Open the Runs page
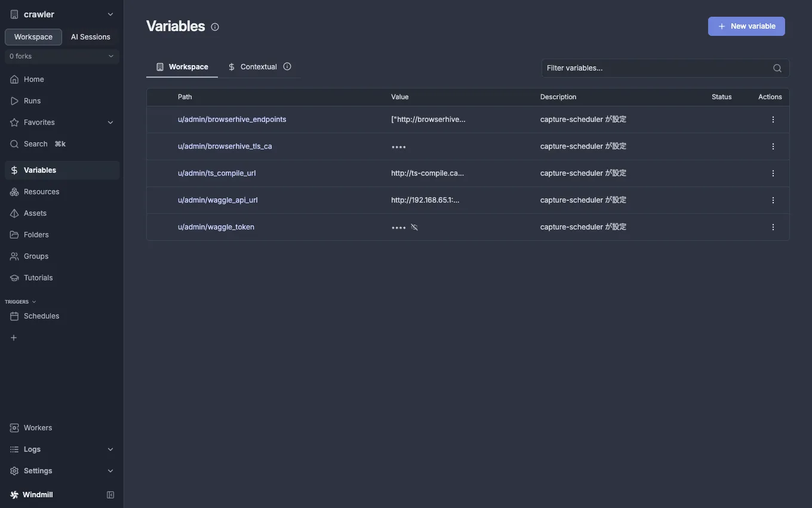The image size is (812, 508). click(61, 101)
